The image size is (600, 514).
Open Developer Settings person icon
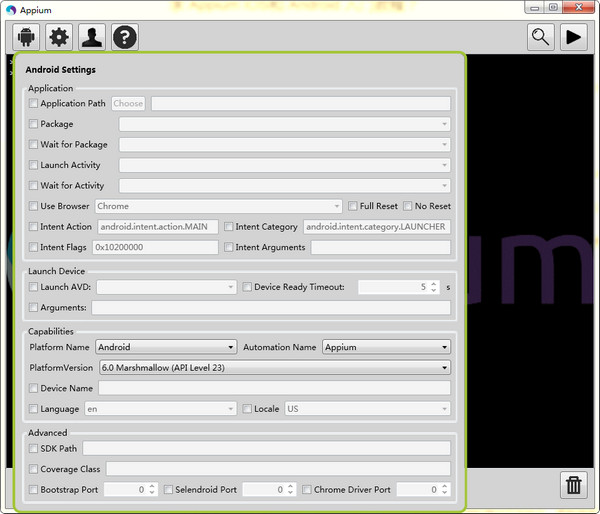click(x=92, y=38)
